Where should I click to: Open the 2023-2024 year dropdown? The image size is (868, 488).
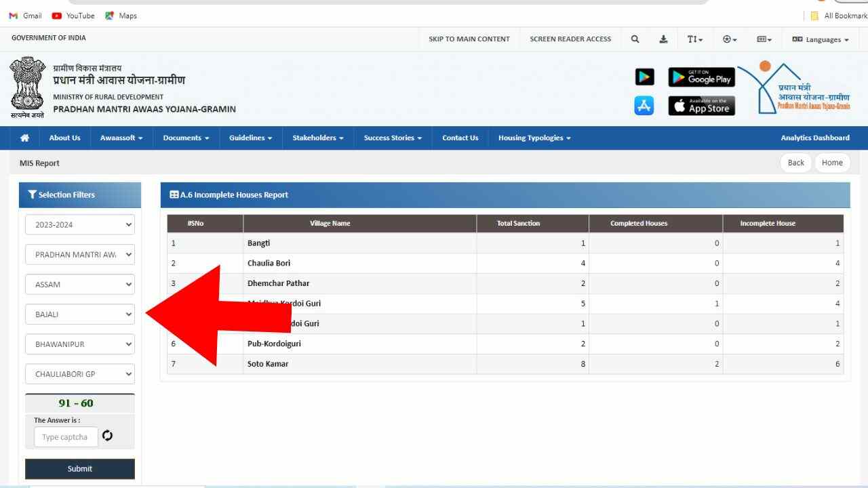pyautogui.click(x=80, y=225)
